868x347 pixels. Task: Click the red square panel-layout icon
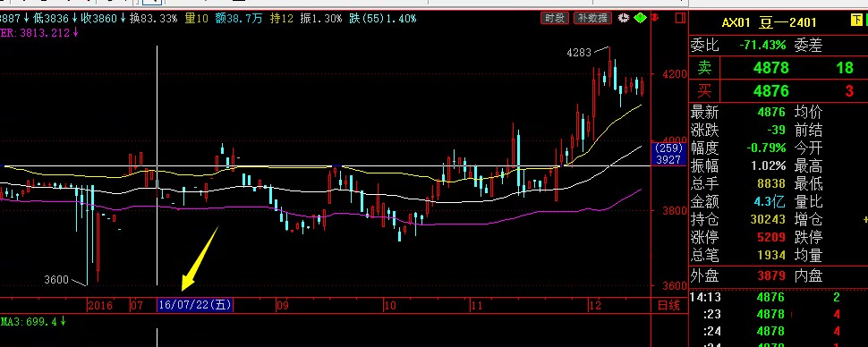click(x=680, y=18)
